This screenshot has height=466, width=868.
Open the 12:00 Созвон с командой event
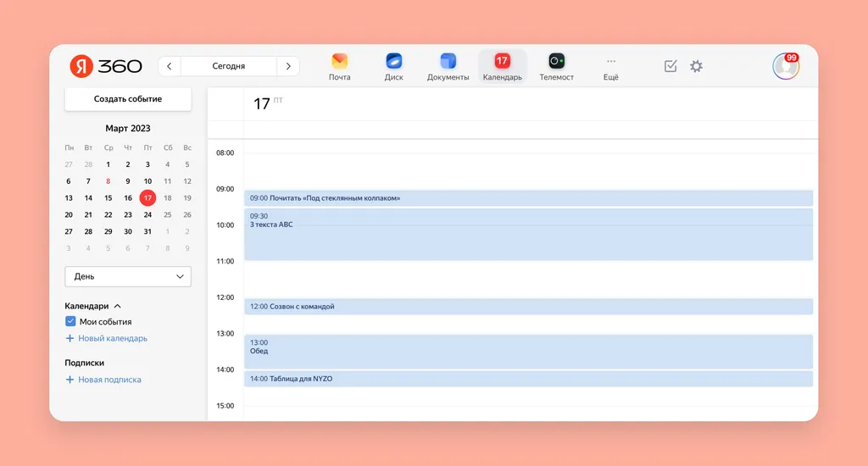(x=529, y=307)
